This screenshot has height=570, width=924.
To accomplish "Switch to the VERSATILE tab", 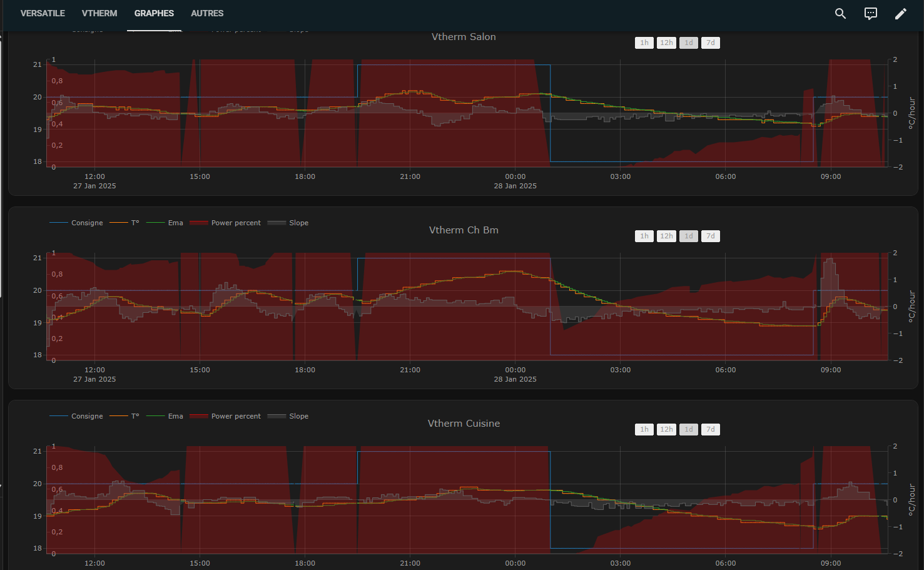I will pos(43,13).
